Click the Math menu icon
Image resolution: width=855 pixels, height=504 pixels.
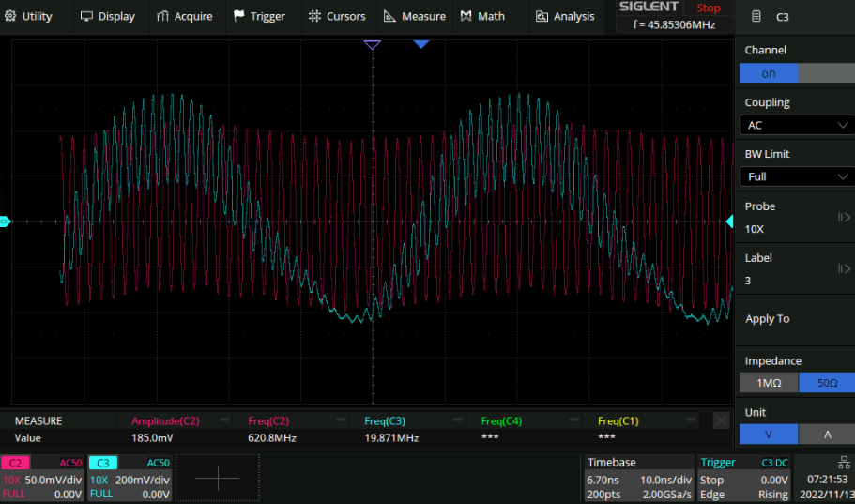point(466,16)
